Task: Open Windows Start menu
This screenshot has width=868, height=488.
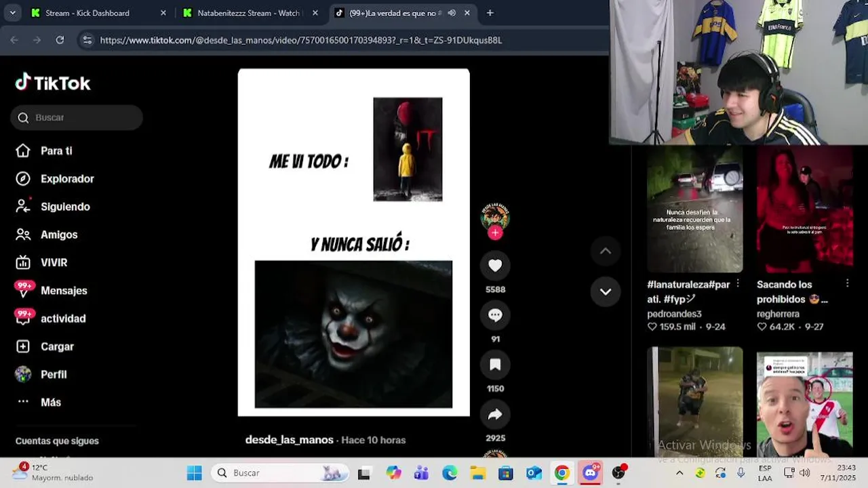Action: click(x=194, y=472)
